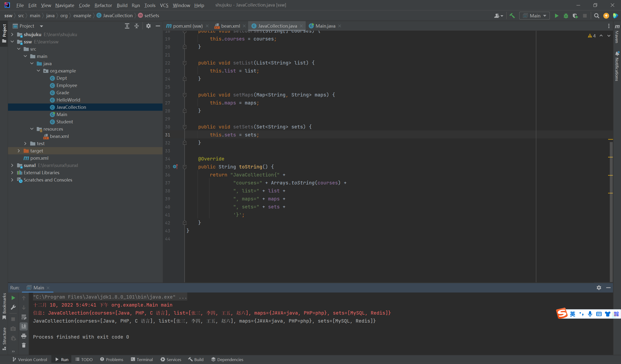Toggle soft-wrap in Run console
Image resolution: width=621 pixels, height=364 pixels.
[24, 317]
